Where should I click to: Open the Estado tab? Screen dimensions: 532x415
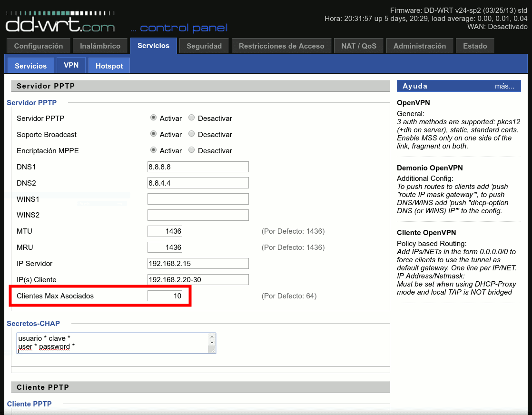click(475, 46)
